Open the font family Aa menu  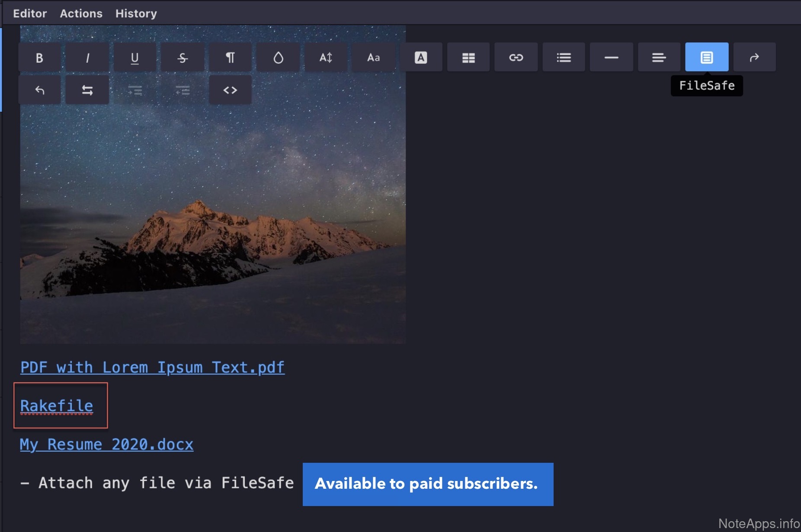pyautogui.click(x=373, y=58)
